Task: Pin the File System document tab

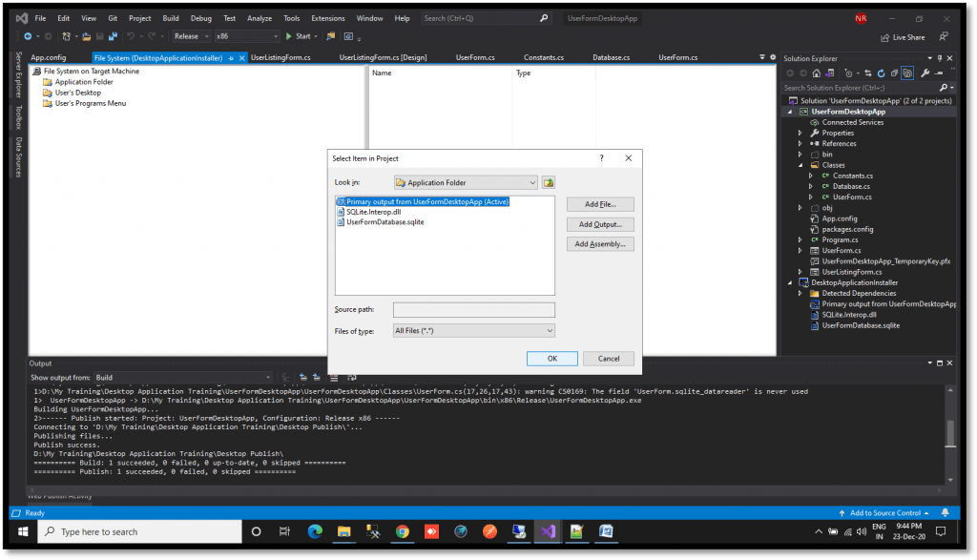Action: (x=231, y=58)
